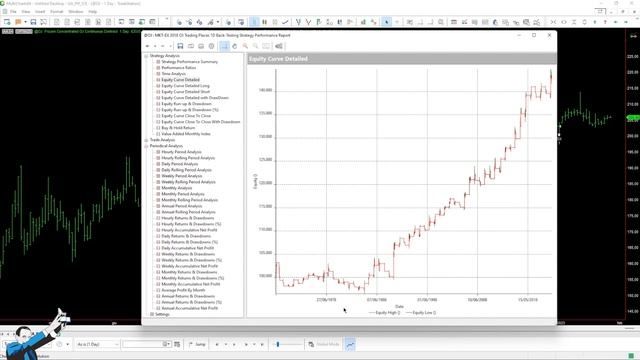Click the grid icon left of Jump
Viewport: 640px width, 360px height.
[x=177, y=344]
